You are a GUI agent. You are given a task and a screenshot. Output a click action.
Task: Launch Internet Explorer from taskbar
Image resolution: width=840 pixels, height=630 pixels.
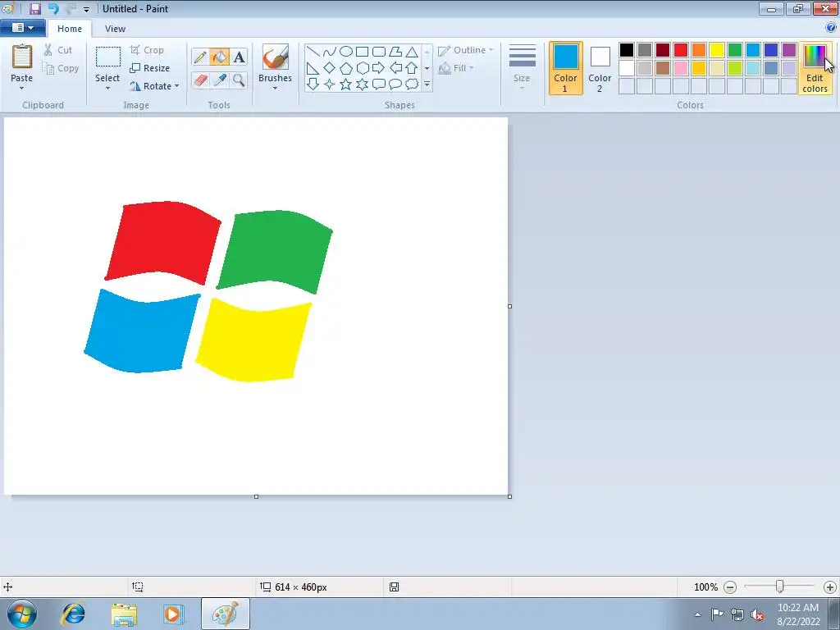pyautogui.click(x=73, y=614)
